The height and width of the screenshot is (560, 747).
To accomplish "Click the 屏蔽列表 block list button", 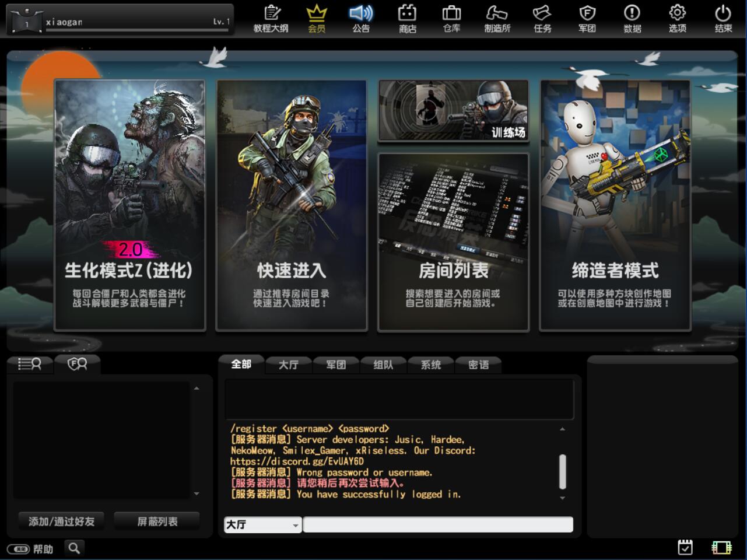I will tap(157, 521).
